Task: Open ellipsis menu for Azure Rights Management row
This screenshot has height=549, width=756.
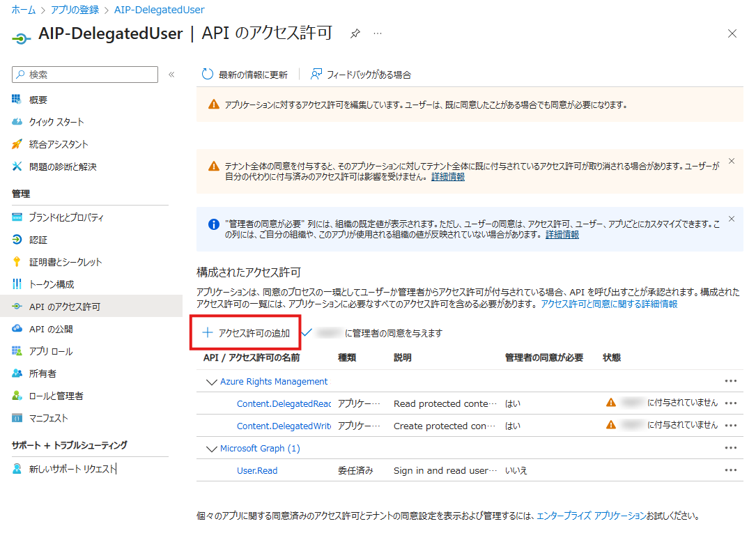Action: click(730, 381)
